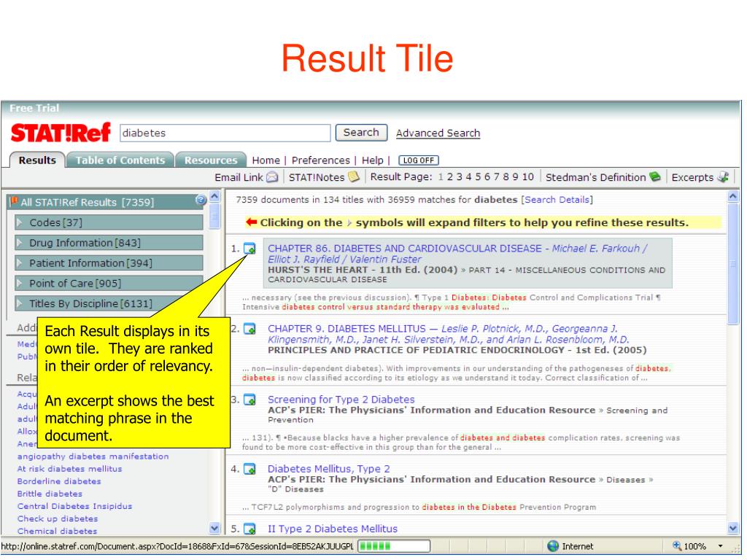Open STAT!Notes notepad icon
Screen dimensions: 747x560
[x=354, y=176]
